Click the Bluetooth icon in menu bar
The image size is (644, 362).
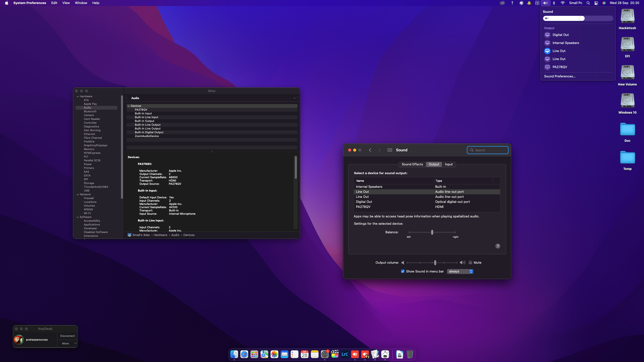pos(554,3)
